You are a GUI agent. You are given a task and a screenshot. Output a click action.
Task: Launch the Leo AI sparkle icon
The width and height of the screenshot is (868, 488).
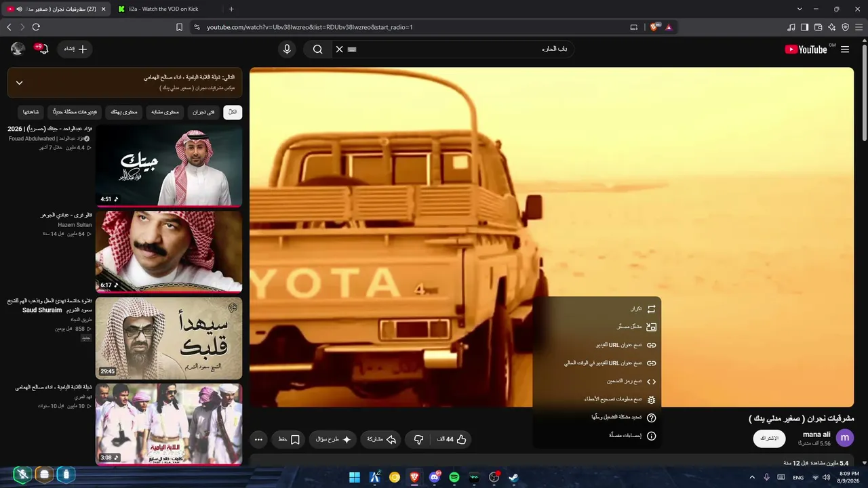point(831,27)
